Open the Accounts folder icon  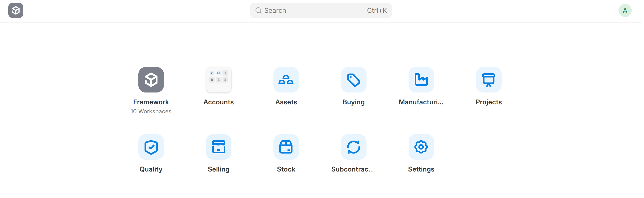click(x=218, y=79)
